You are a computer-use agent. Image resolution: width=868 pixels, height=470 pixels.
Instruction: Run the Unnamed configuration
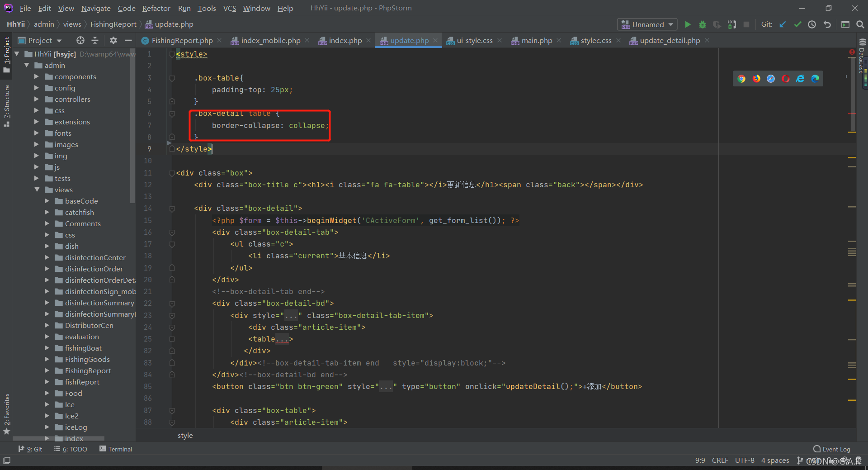(x=688, y=24)
